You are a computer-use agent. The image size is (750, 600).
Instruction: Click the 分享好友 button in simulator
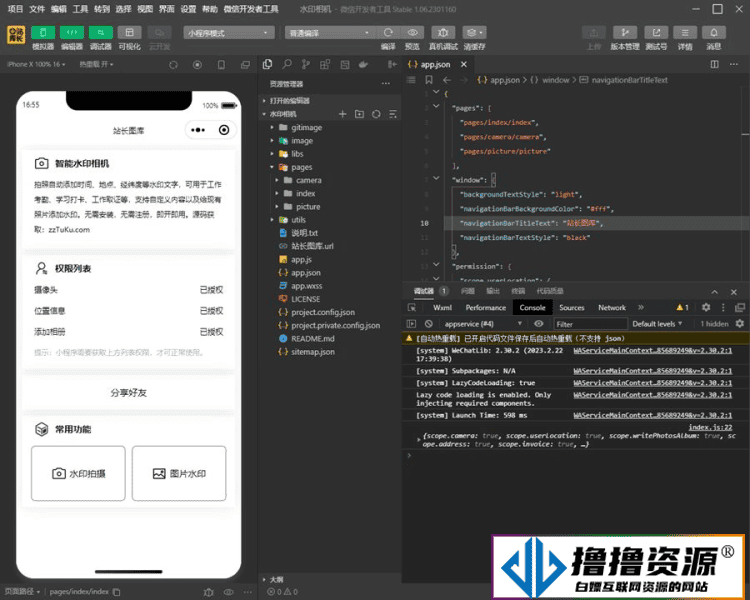pyautogui.click(x=129, y=393)
